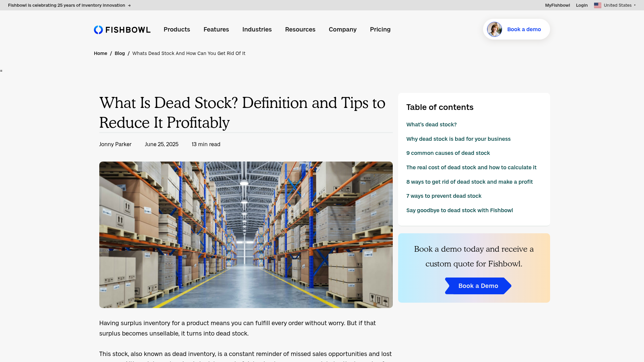Open the Industries menu
Viewport: 644px width, 362px height.
tap(257, 29)
